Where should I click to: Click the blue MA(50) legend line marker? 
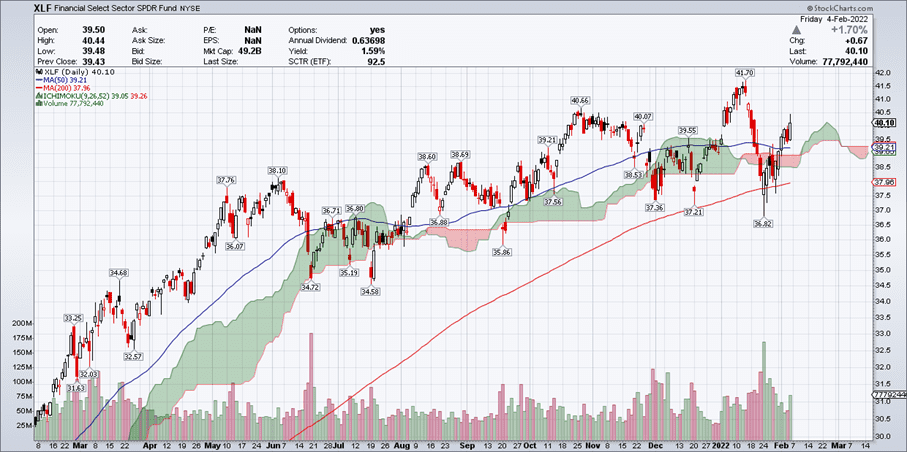click(39, 79)
